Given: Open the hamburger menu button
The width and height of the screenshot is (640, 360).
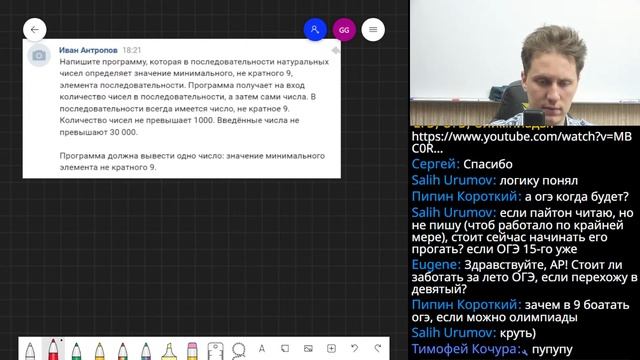Looking at the screenshot, I should coord(373,29).
